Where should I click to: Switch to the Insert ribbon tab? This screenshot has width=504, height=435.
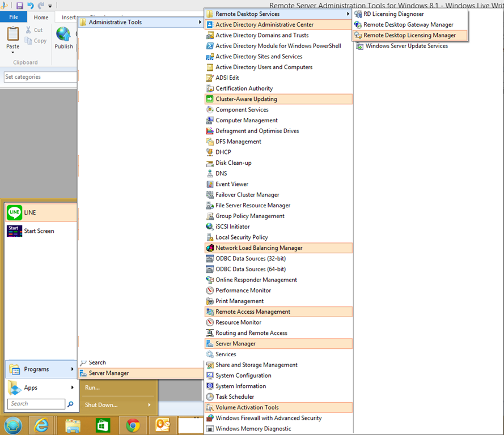point(68,17)
